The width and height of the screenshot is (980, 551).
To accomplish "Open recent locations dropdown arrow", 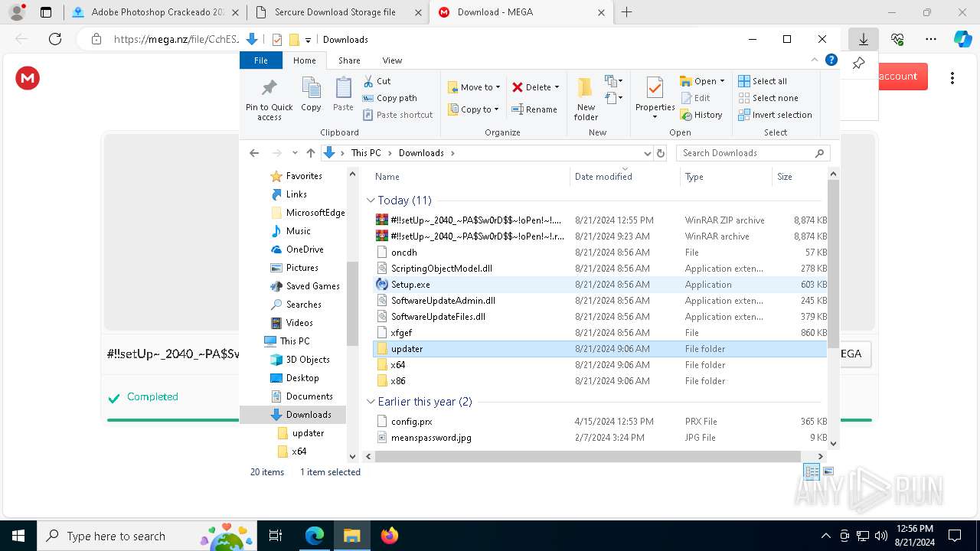I will click(x=295, y=153).
